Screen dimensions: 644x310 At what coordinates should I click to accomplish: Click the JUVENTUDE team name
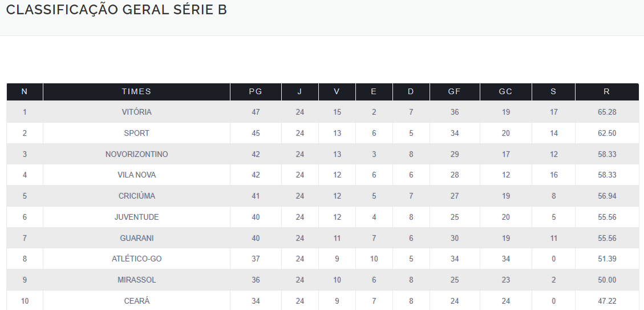pos(136,217)
